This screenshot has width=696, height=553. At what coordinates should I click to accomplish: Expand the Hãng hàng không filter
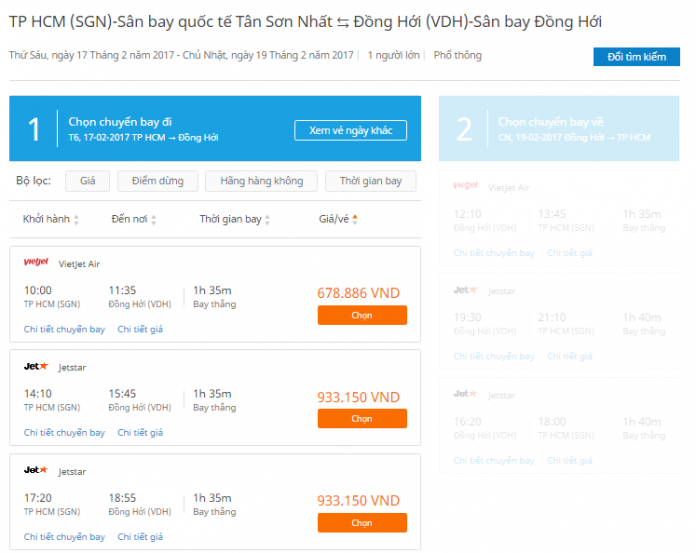click(x=261, y=181)
